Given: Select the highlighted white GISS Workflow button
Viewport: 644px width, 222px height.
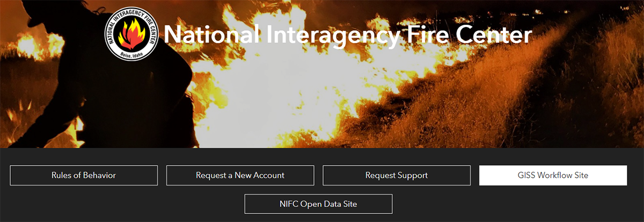Looking at the screenshot, I should (553, 175).
